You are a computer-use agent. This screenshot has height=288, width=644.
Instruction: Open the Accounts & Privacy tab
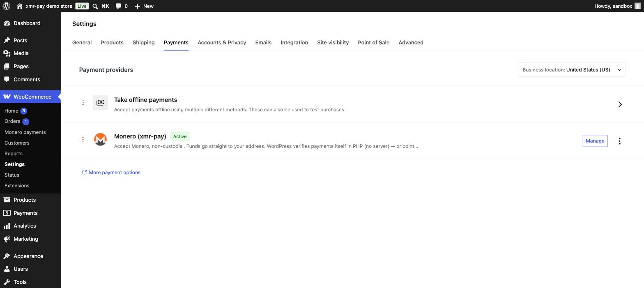222,43
